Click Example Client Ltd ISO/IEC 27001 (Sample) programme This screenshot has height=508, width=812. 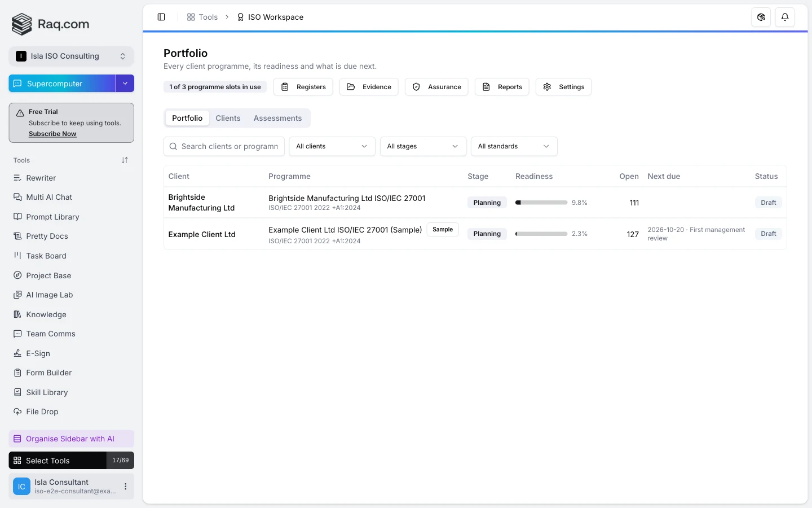pyautogui.click(x=345, y=230)
